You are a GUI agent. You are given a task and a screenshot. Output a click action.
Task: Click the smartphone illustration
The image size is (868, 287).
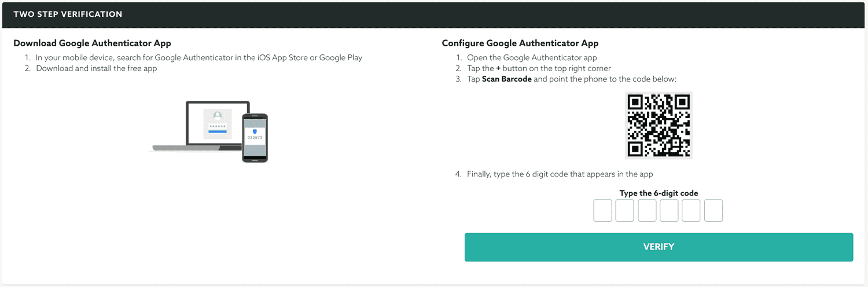tap(255, 138)
